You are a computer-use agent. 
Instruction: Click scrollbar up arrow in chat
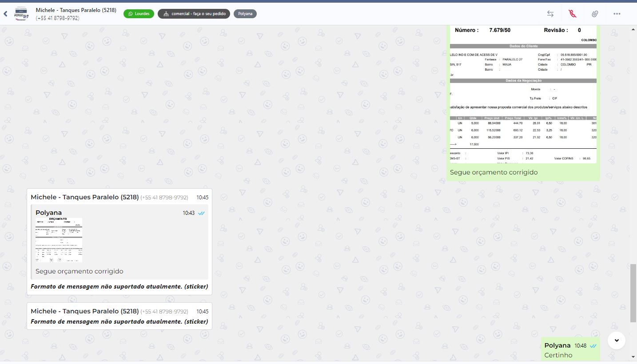[633, 29]
